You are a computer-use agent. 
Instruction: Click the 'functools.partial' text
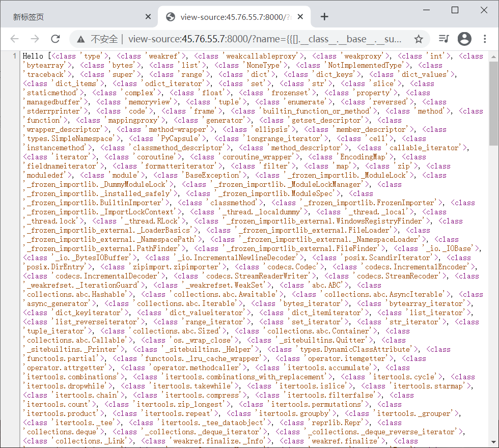point(62,358)
